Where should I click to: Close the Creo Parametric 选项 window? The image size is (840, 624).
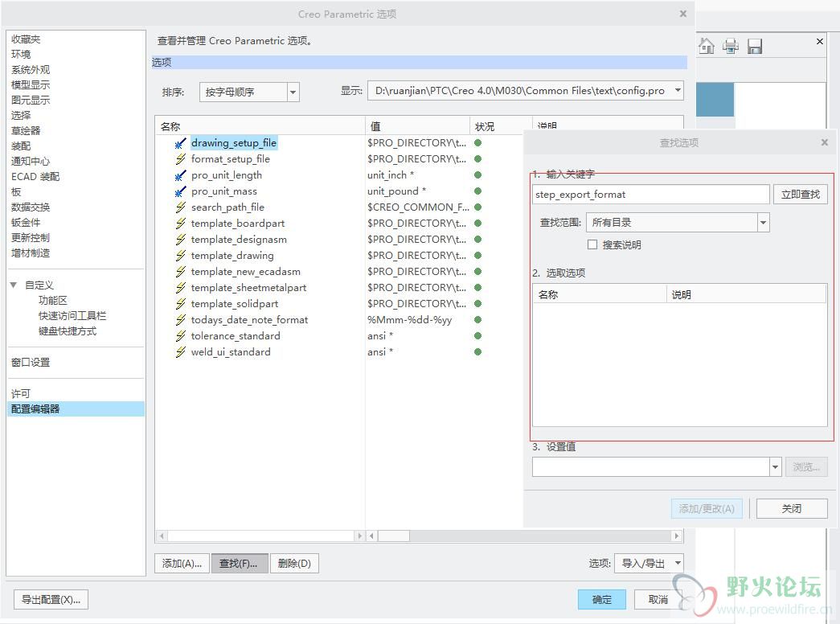(x=683, y=14)
